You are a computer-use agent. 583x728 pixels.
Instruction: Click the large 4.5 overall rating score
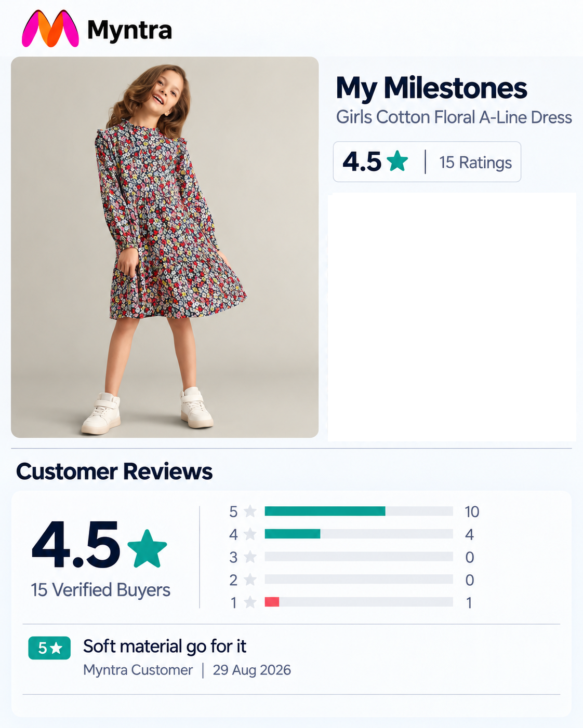(76, 545)
